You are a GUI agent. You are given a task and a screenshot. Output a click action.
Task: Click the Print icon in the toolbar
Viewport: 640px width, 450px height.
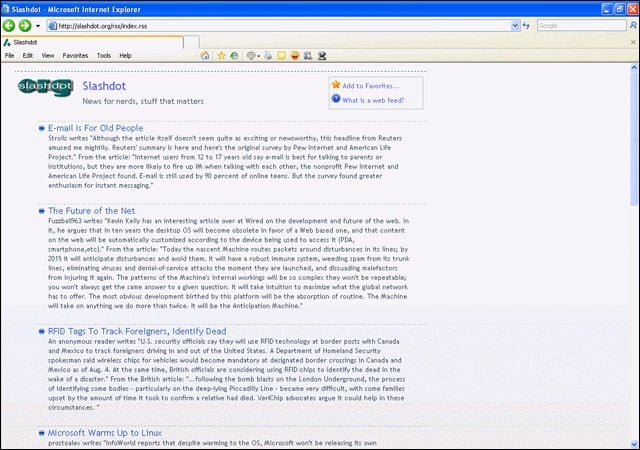268,56
